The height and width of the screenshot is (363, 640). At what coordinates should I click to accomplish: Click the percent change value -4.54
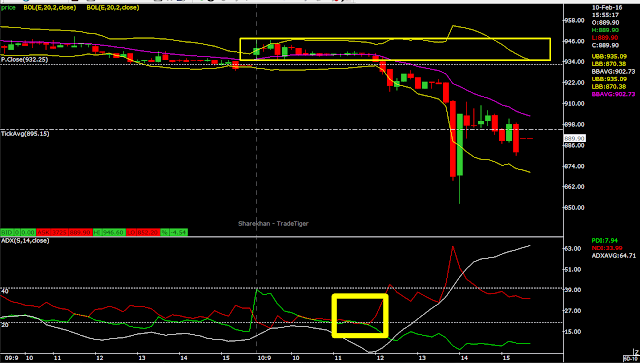click(179, 232)
